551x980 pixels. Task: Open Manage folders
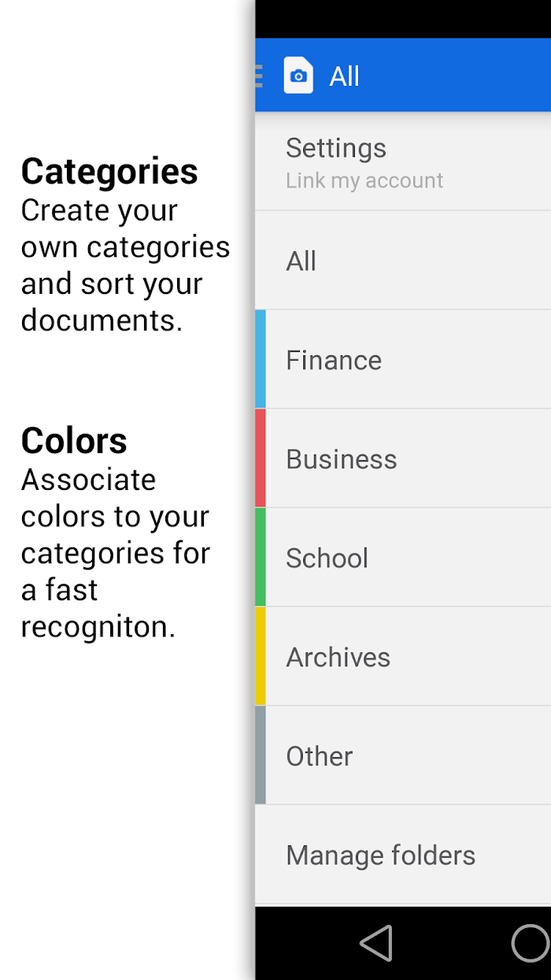(380, 855)
